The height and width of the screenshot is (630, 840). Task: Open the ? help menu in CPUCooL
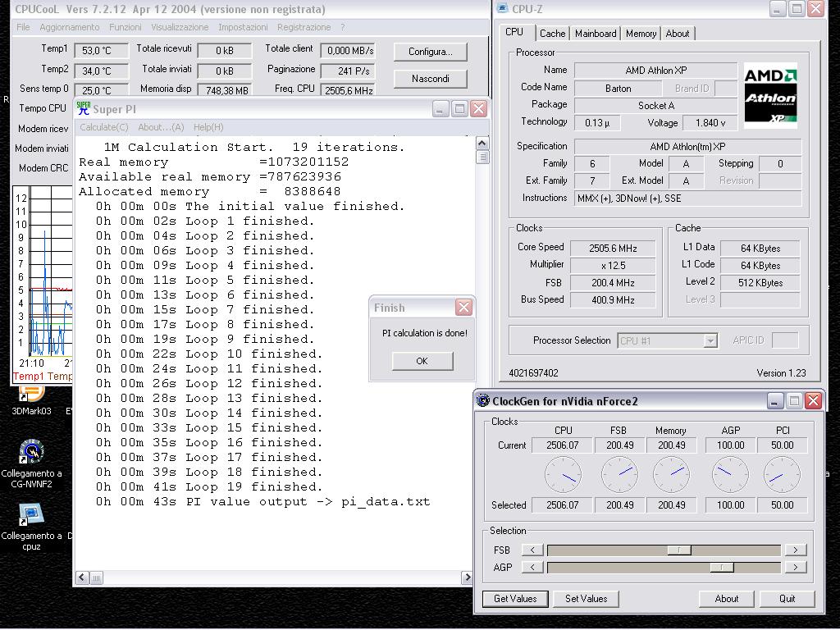click(x=342, y=27)
